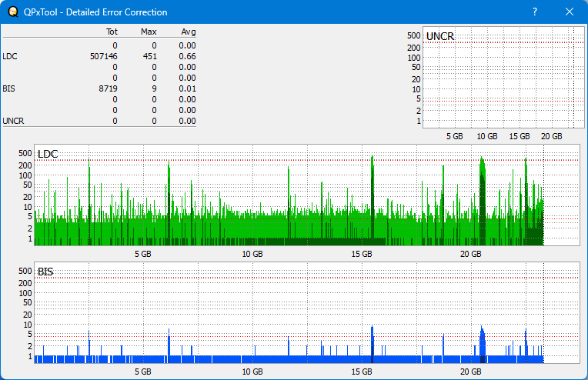Click the LDC graph title
The image size is (588, 380).
coord(48,154)
